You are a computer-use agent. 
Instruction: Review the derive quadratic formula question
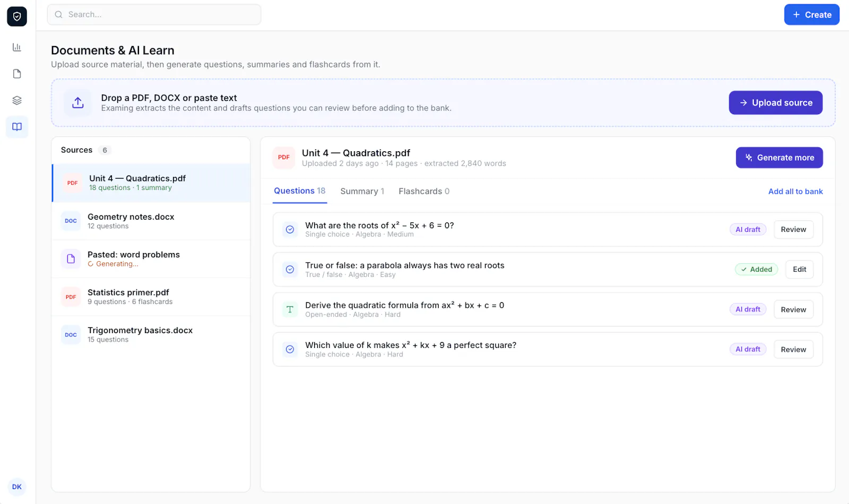click(793, 309)
